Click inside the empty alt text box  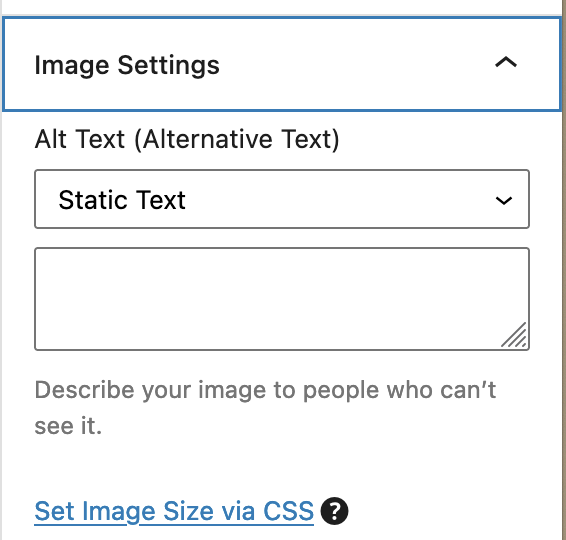(x=282, y=299)
